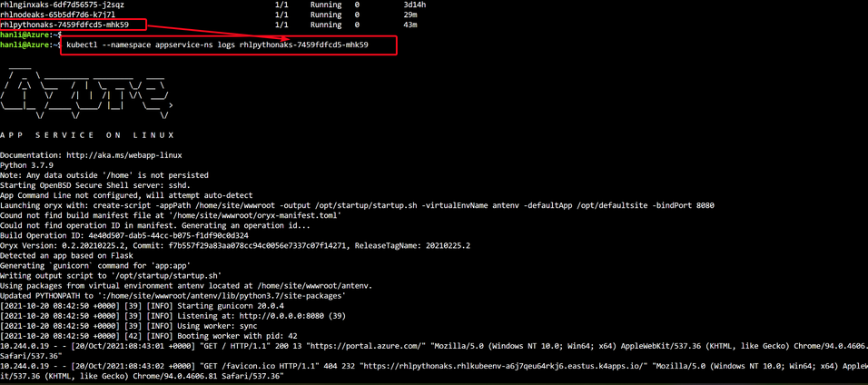Click ReleaseTagName: 20210225.2
The height and width of the screenshot is (385, 868).
[412, 245]
